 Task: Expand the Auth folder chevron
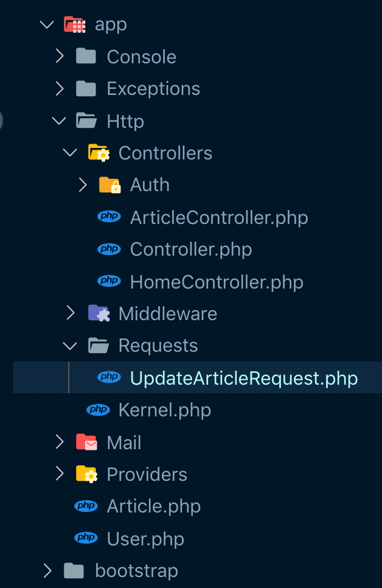tap(83, 185)
